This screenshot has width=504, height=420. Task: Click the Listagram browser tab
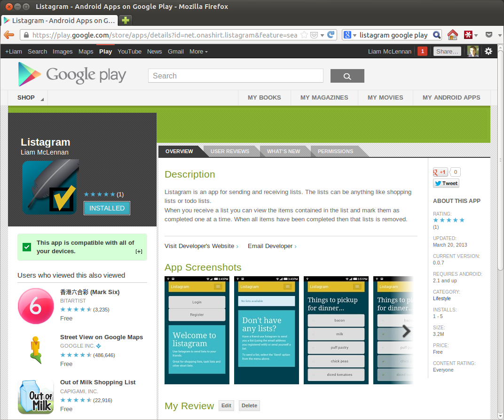(59, 21)
